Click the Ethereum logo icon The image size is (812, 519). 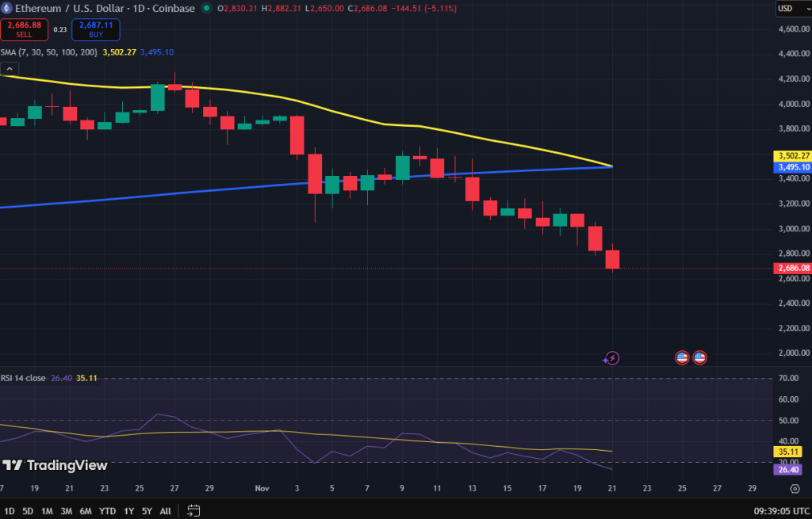6,8
